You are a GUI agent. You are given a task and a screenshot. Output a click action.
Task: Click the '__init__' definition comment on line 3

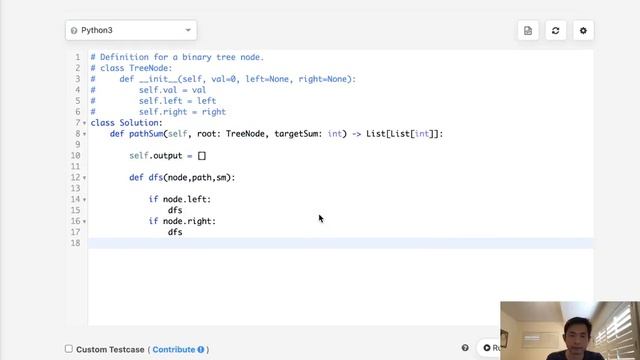tap(238, 79)
